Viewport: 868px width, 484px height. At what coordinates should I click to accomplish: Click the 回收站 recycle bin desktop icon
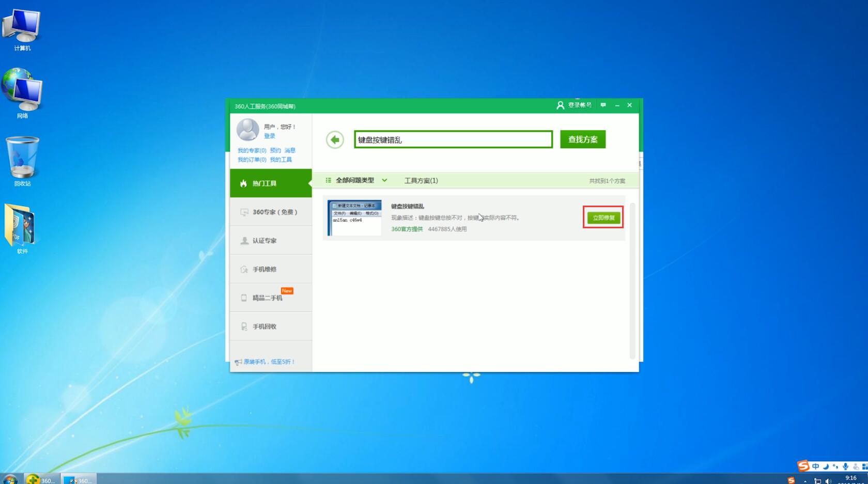22,161
